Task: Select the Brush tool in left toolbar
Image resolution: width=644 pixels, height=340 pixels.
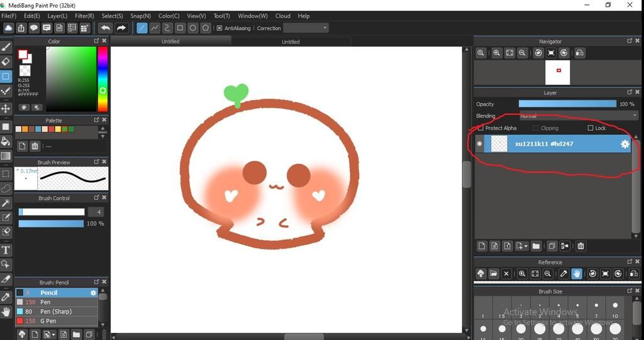Action: point(6,47)
